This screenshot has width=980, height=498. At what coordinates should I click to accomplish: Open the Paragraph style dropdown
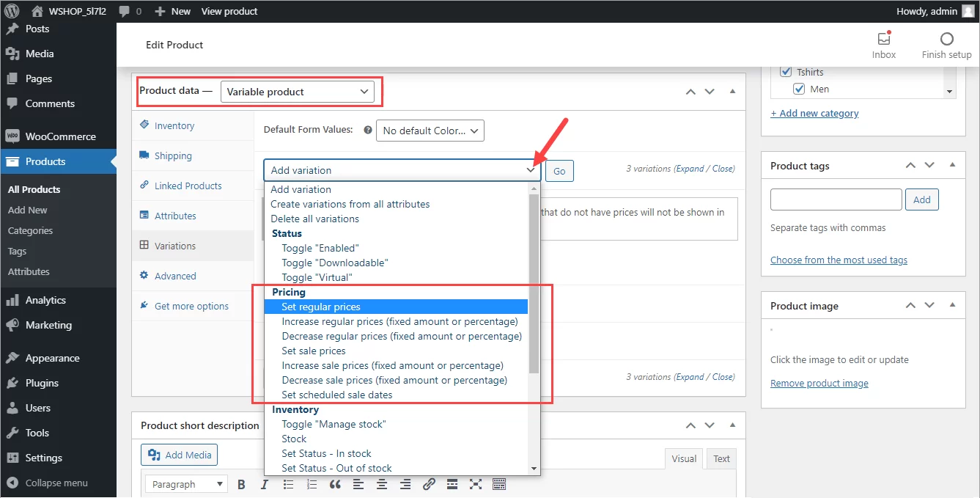tap(185, 484)
